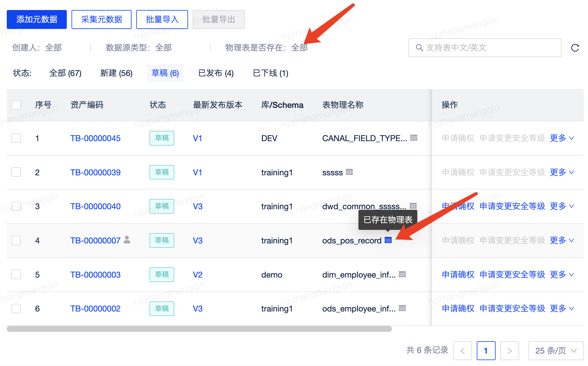Click the 添加元数据 button
The width and height of the screenshot is (588, 366).
(36, 19)
